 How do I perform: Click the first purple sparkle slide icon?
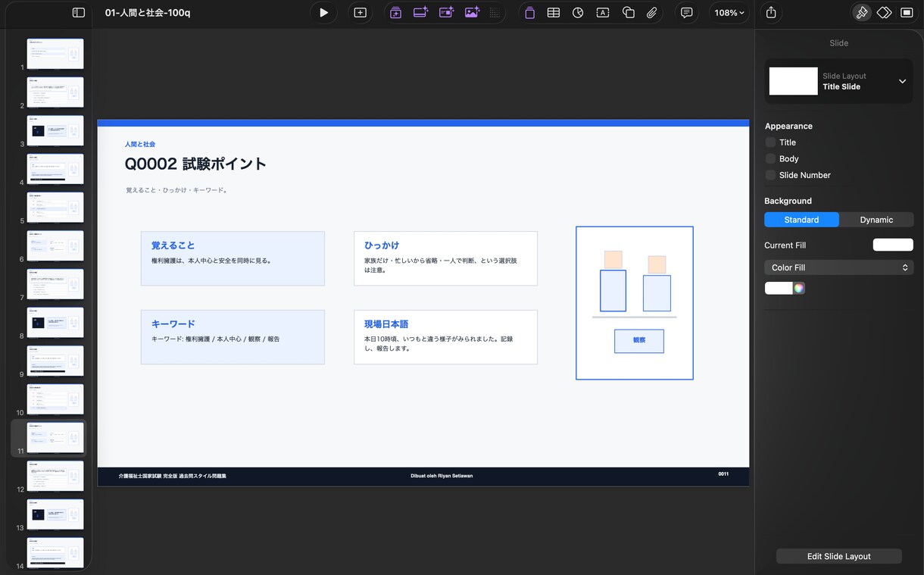(395, 13)
